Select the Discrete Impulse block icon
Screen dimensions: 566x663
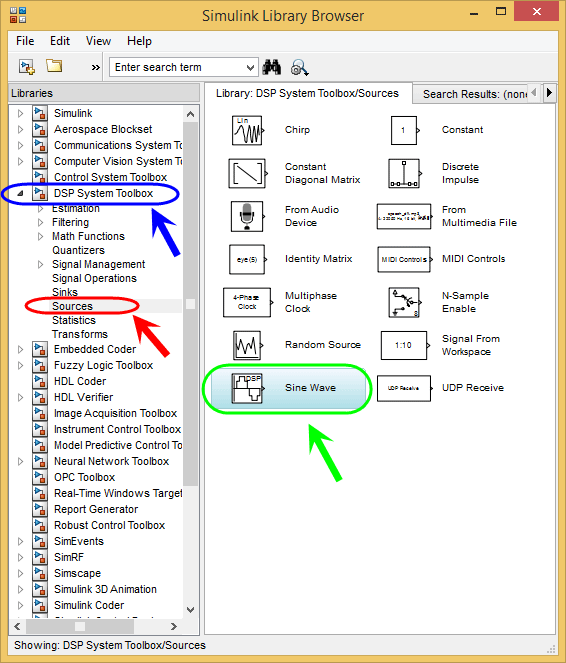pyautogui.click(x=405, y=173)
